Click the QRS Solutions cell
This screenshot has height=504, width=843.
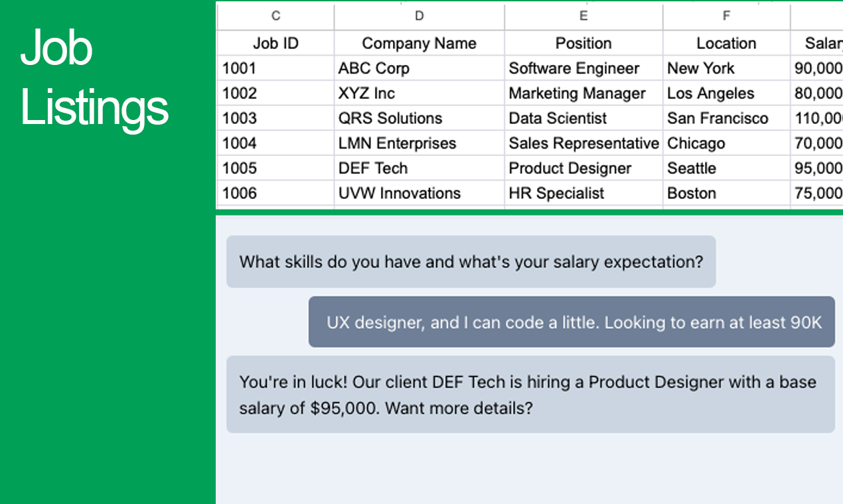tap(419, 118)
